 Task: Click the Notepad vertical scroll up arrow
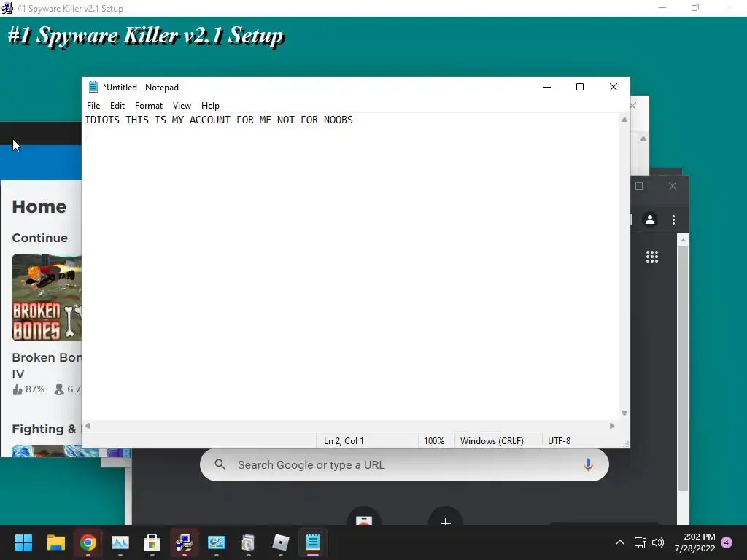click(x=624, y=120)
